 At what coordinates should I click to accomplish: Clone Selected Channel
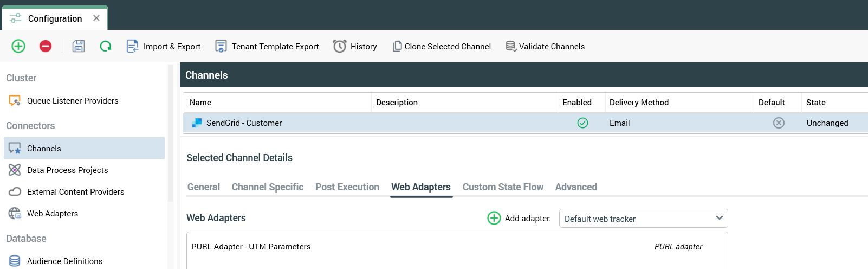pyautogui.click(x=442, y=47)
